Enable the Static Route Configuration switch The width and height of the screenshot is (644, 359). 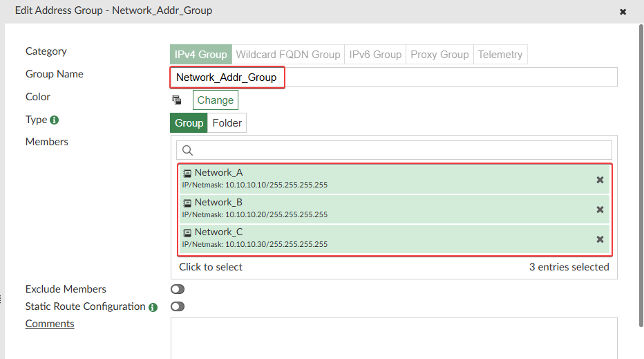(178, 306)
